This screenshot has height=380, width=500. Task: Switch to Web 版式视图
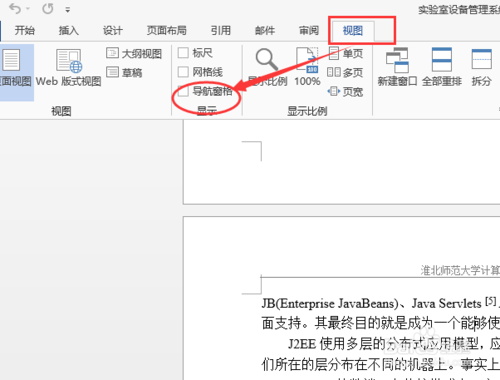pos(68,68)
